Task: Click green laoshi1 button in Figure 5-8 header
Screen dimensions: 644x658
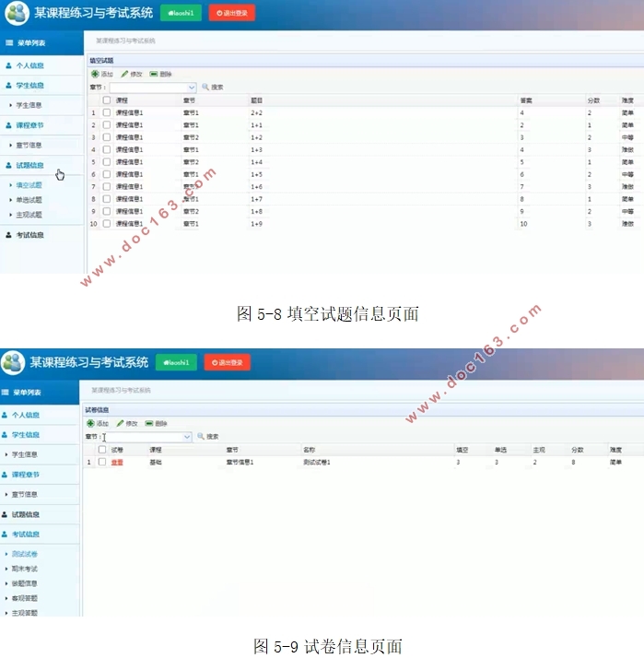Action: point(181,13)
